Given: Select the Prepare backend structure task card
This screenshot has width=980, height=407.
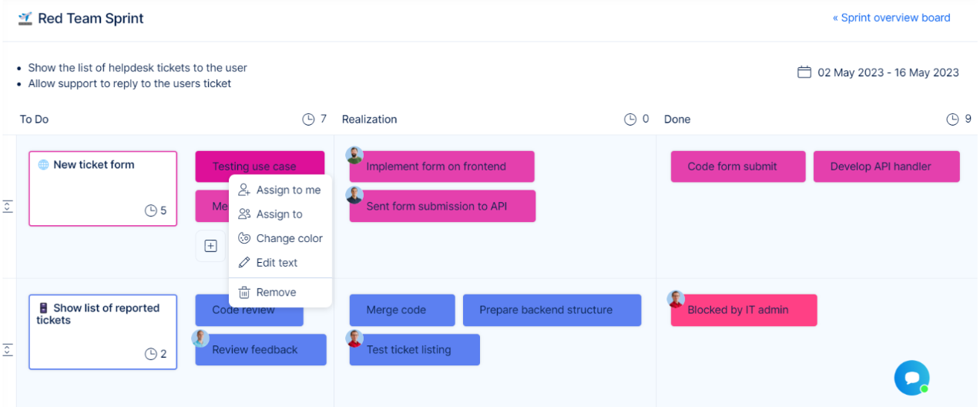Looking at the screenshot, I should click(551, 310).
